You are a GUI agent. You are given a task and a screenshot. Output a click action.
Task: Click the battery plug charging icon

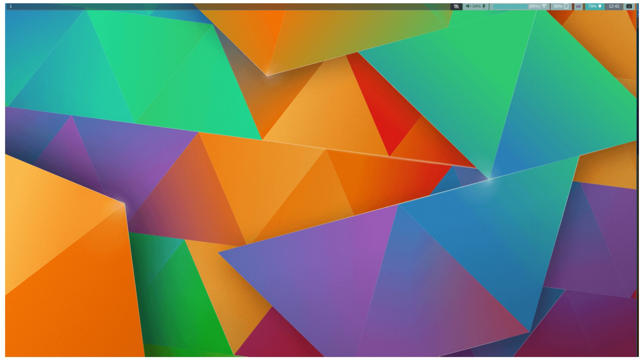pos(600,6)
